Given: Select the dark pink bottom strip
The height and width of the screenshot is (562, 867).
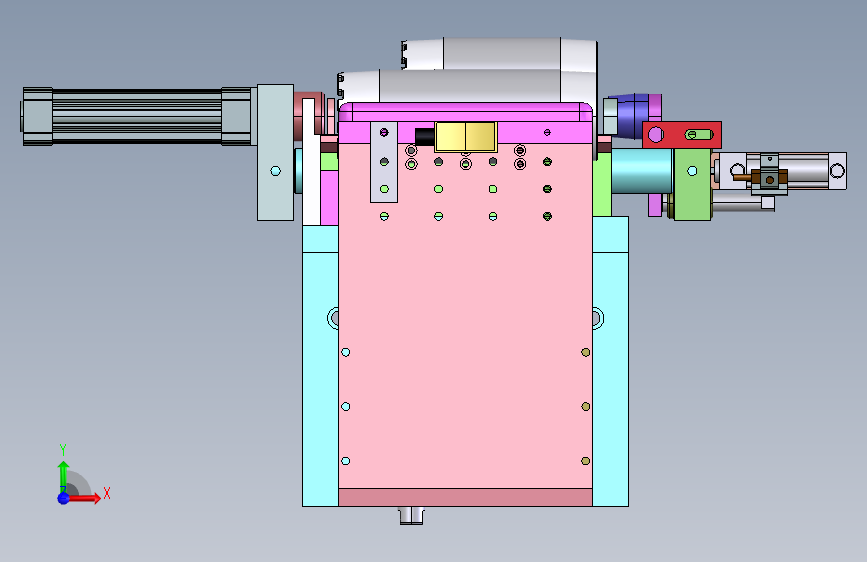Looking at the screenshot, I should click(x=465, y=497).
